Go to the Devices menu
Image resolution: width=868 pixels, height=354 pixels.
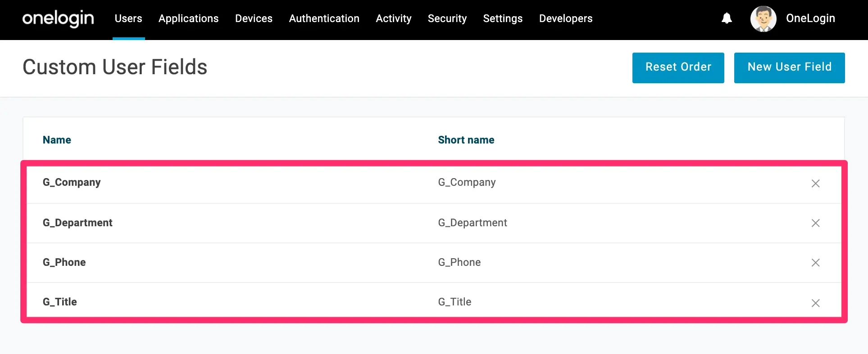[x=254, y=18]
